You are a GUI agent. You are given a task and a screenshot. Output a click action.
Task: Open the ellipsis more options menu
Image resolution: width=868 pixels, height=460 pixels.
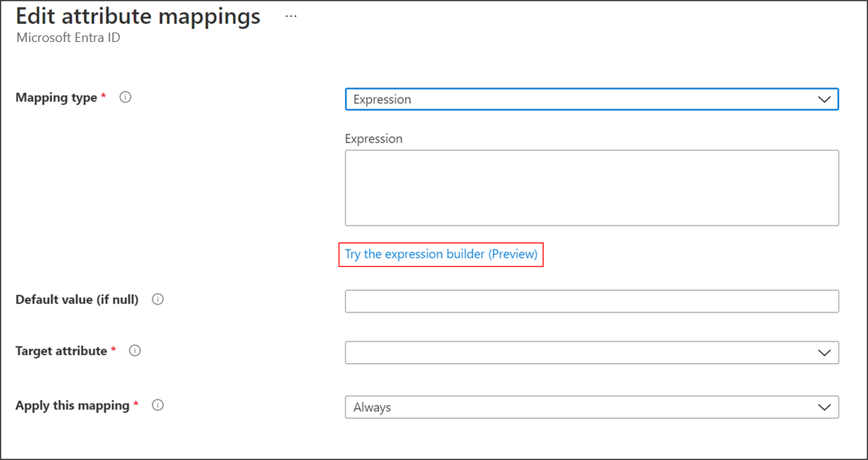coord(291,16)
